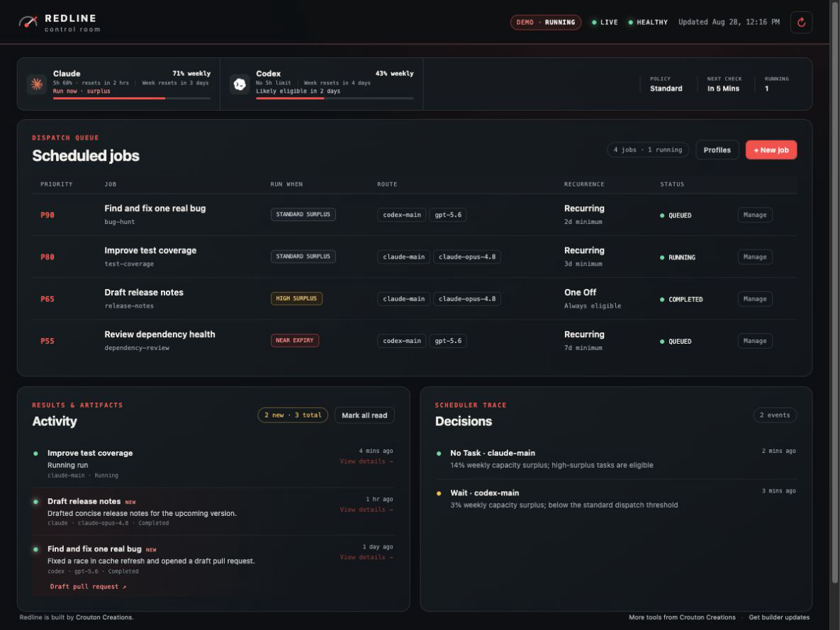Click the 'Run now · surplus' text under Claude
Viewport: 840px width, 630px height.
point(82,91)
